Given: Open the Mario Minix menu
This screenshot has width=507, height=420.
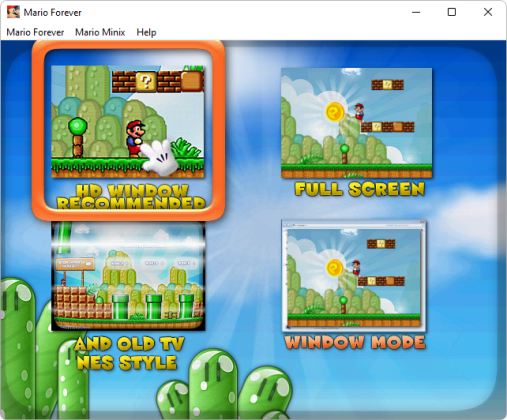Looking at the screenshot, I should click(100, 32).
